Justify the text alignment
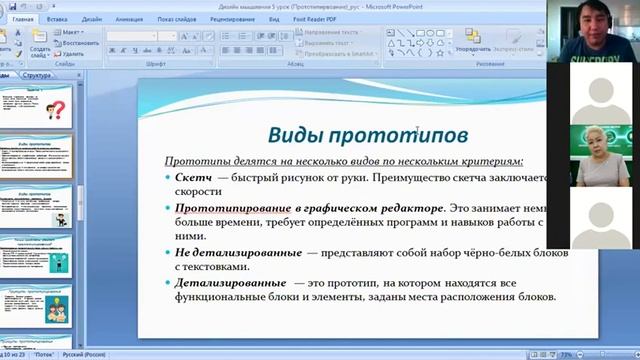The image size is (640, 360). click(x=260, y=51)
